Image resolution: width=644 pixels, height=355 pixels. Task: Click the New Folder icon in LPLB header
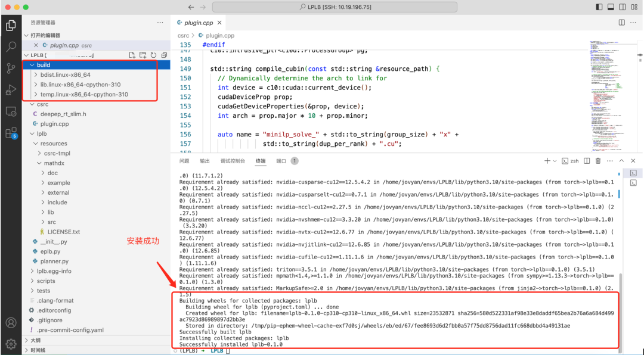tap(143, 55)
